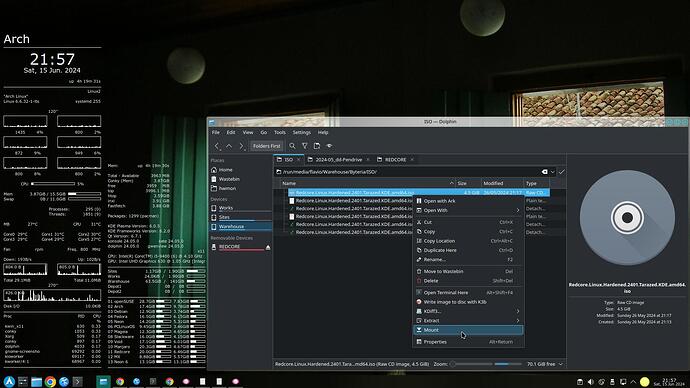Image resolution: width=690 pixels, height=388 pixels.
Task: Switch to the REDCORE tab
Action: click(395, 160)
